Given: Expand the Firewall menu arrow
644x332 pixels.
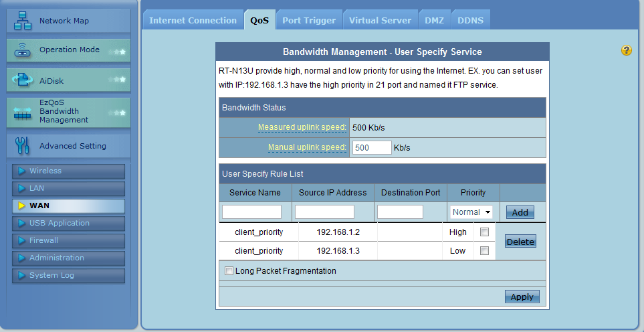Looking at the screenshot, I should click(x=22, y=241).
